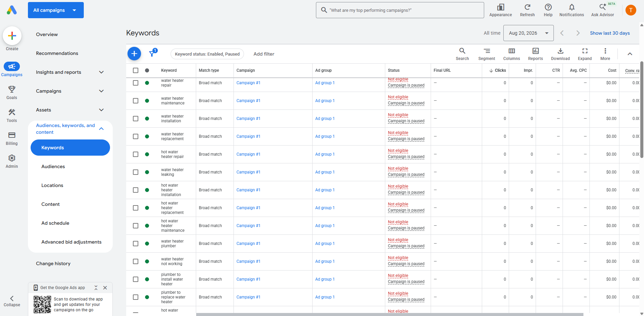The width and height of the screenshot is (644, 316).
Task: Open Campaign #1 in 'water heater leaking' row
Action: (248, 172)
